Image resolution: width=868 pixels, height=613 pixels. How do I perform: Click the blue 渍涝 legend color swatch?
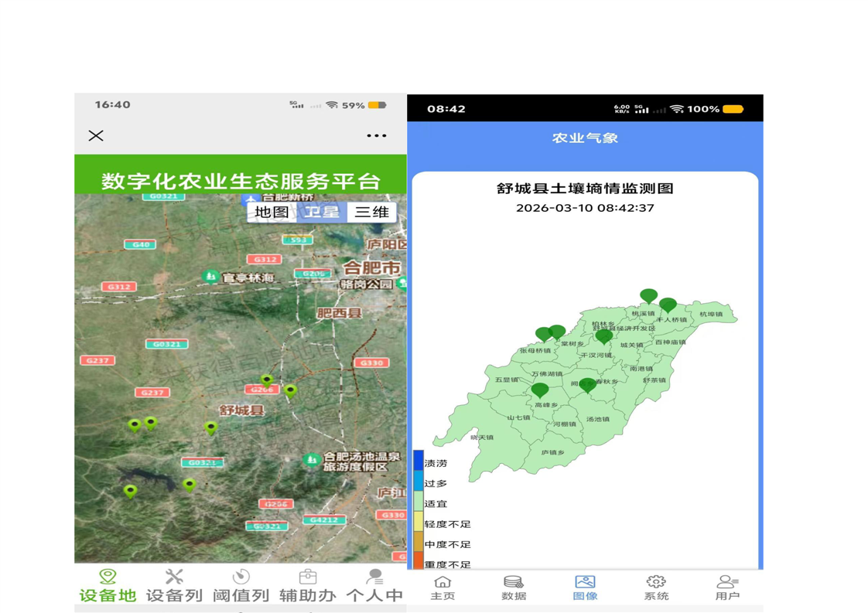(x=419, y=461)
